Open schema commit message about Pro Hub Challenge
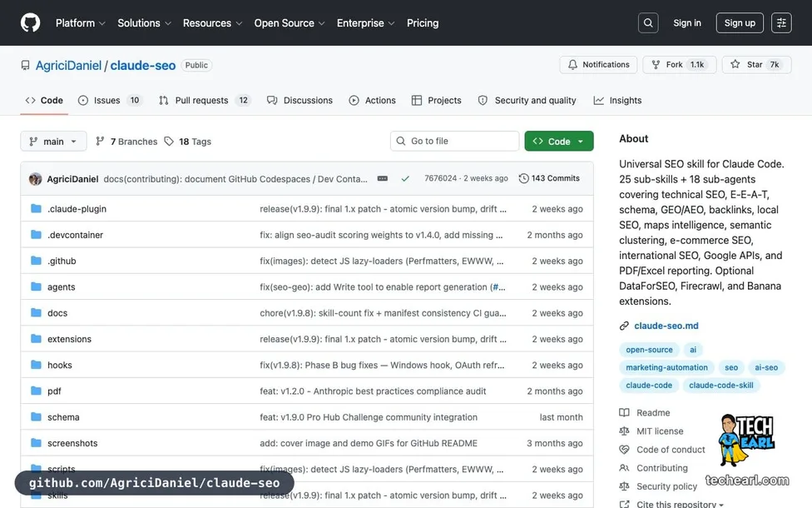Screen dimensions: 812x508 [369, 416]
